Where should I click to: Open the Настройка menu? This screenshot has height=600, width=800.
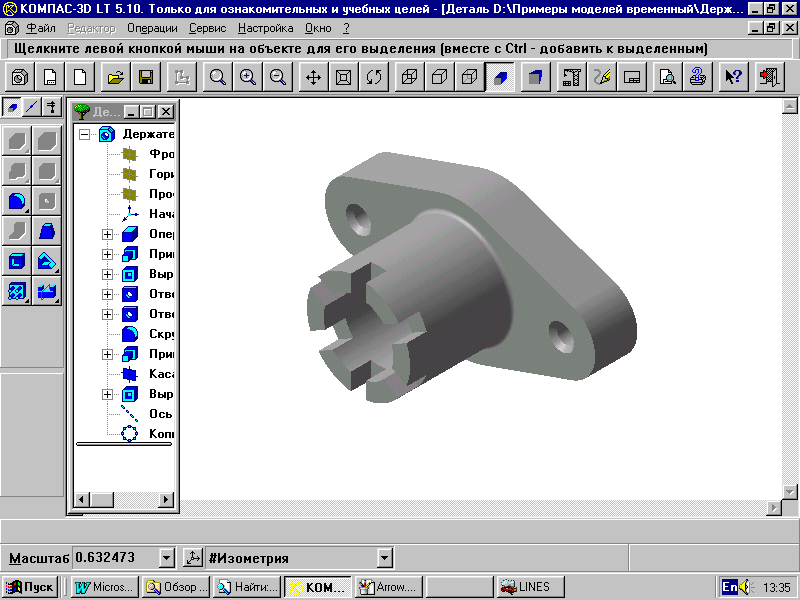[x=265, y=28]
